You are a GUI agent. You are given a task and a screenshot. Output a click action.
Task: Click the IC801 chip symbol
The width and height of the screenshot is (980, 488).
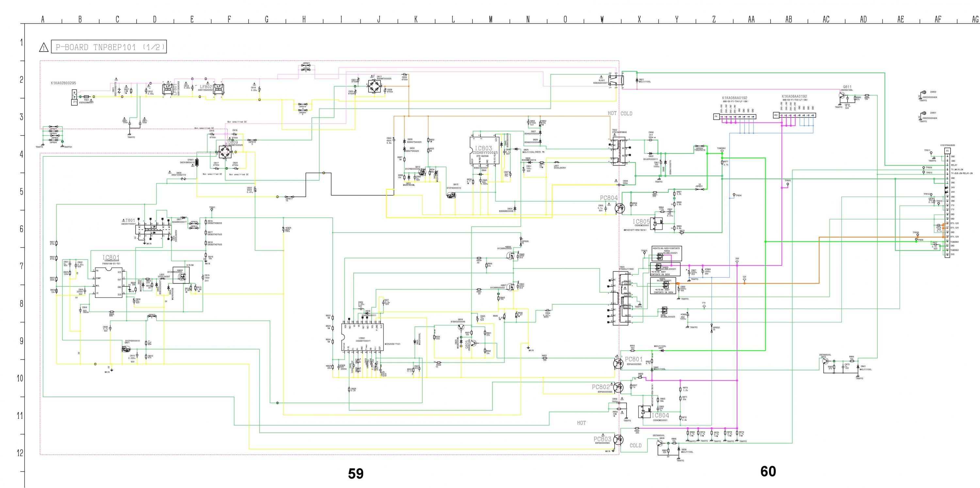coord(108,282)
